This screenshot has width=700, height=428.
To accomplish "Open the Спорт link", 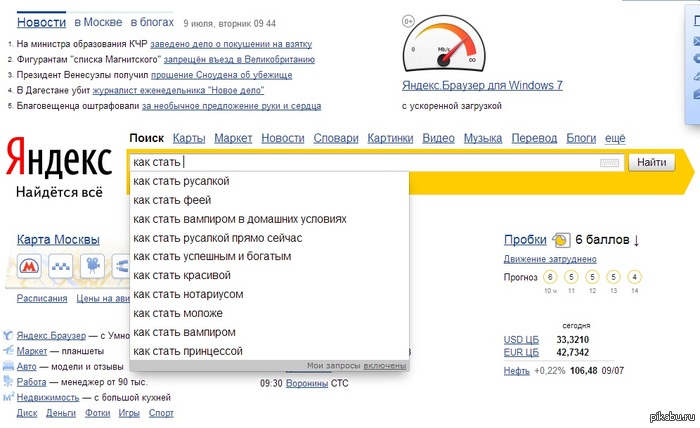I will (x=161, y=413).
